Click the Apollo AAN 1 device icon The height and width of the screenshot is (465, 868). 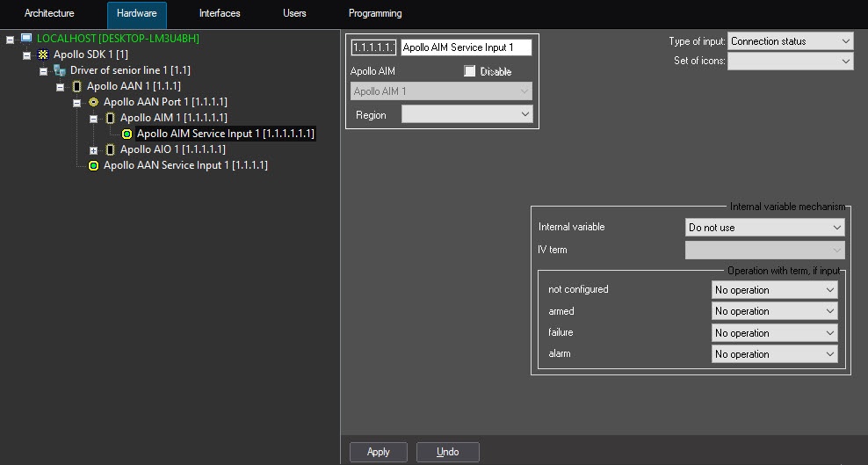point(76,86)
